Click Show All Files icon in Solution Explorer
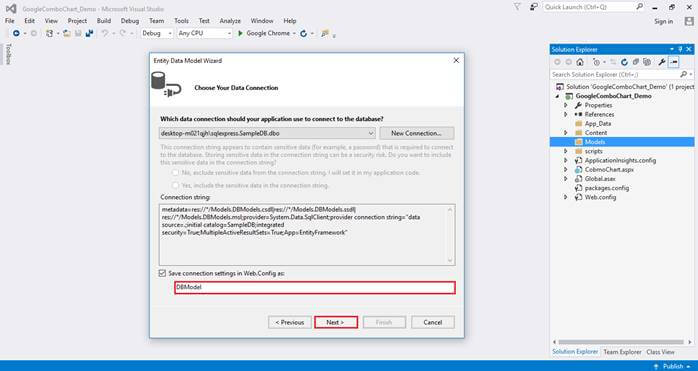 (647, 62)
